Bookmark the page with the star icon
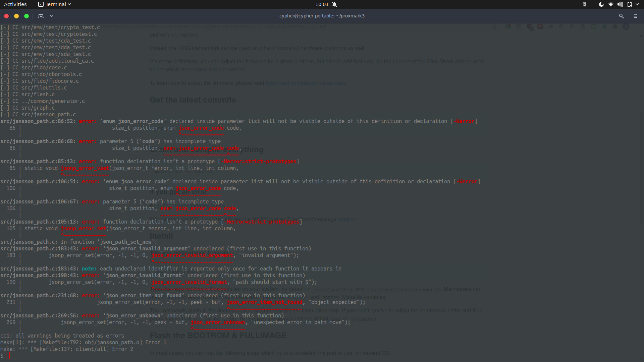This screenshot has width=644, height=362. pos(494,26)
